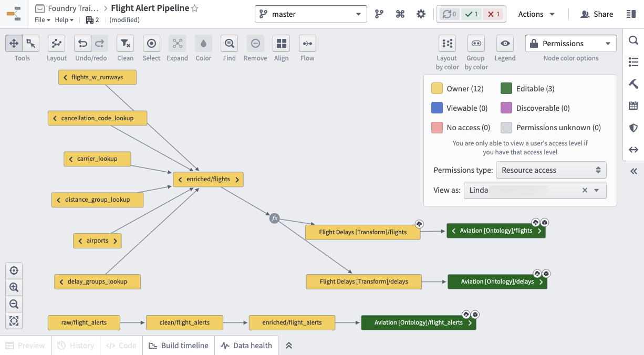Select the enriched/flights node
The height and width of the screenshot is (355, 644).
click(x=209, y=179)
